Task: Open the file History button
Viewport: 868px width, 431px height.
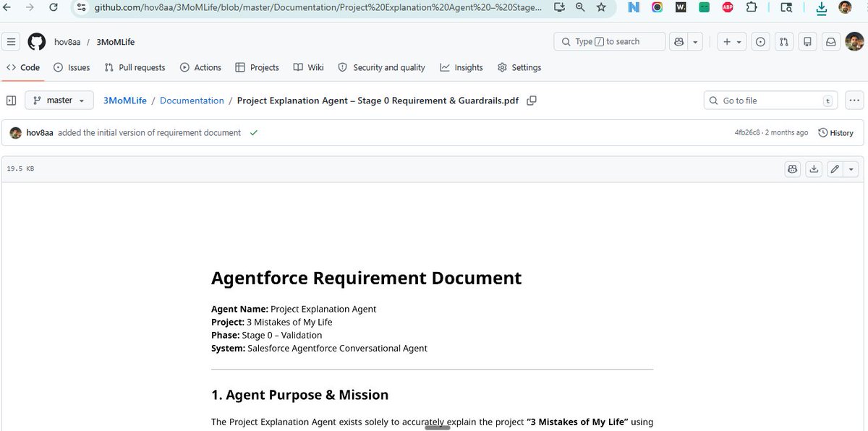Action: [x=836, y=133]
